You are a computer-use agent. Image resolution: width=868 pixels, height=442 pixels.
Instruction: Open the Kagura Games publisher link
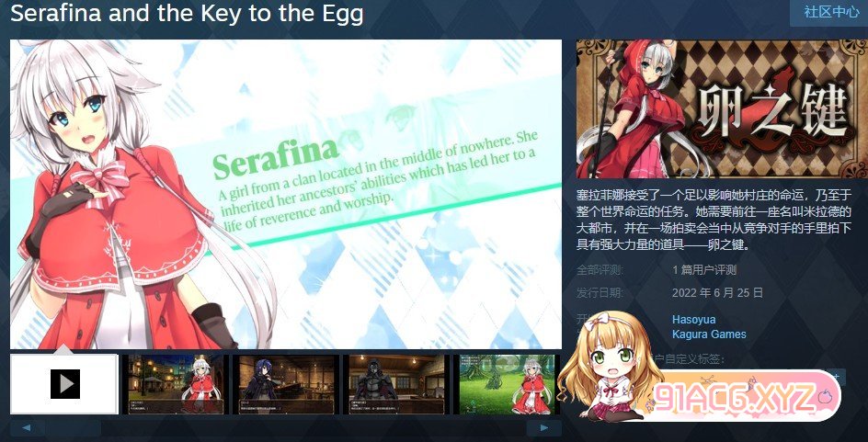tap(709, 334)
